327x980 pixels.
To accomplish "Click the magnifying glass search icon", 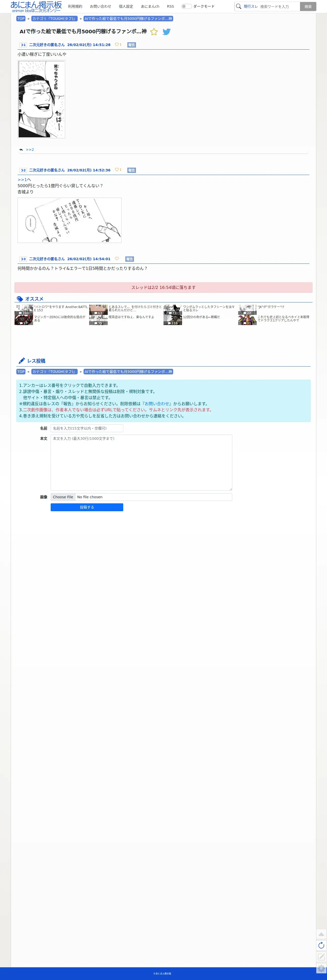I will click(239, 6).
